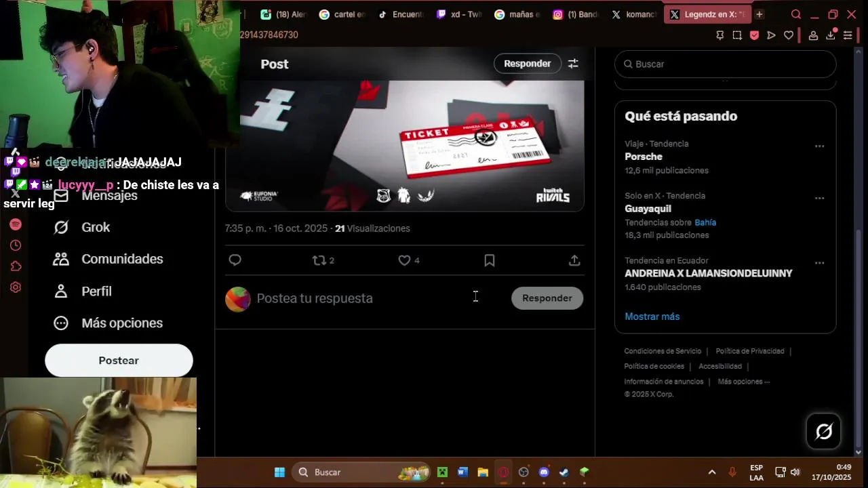Click the gray Responder button beside the reply box
Viewport: 868px width, 488px height.
547,298
